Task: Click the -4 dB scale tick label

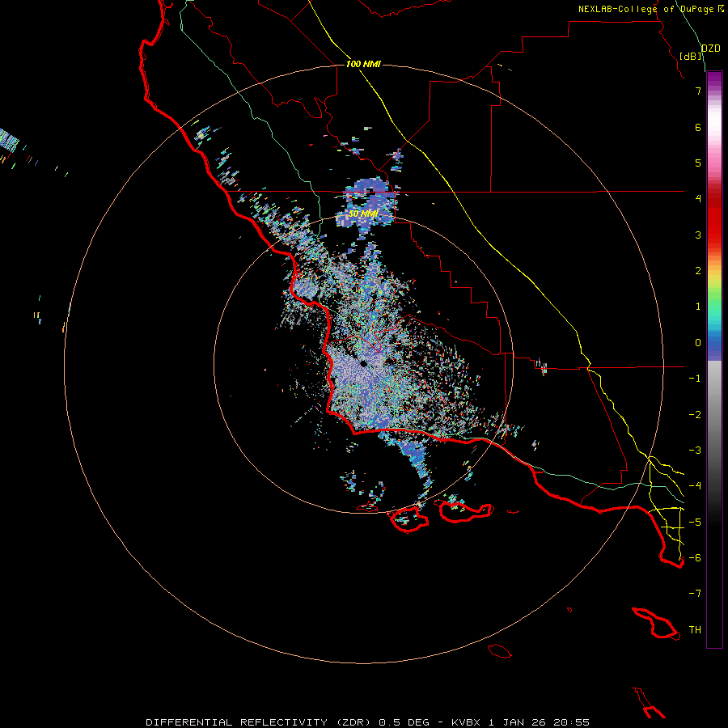Action: click(695, 486)
